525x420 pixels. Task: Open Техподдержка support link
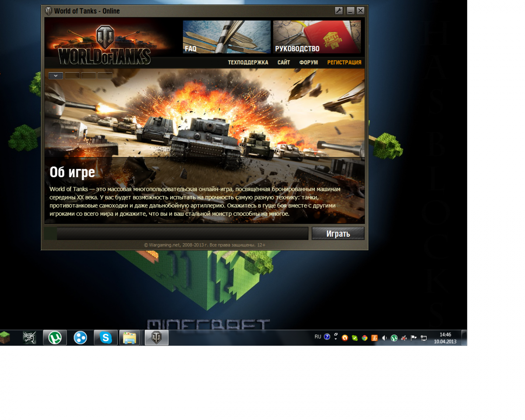coord(248,63)
